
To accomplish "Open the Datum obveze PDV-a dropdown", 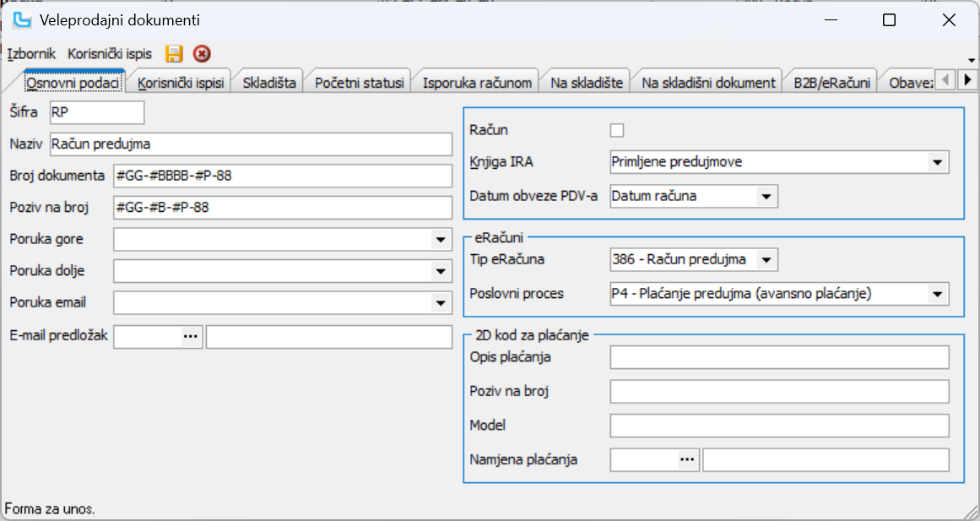I will [766, 197].
